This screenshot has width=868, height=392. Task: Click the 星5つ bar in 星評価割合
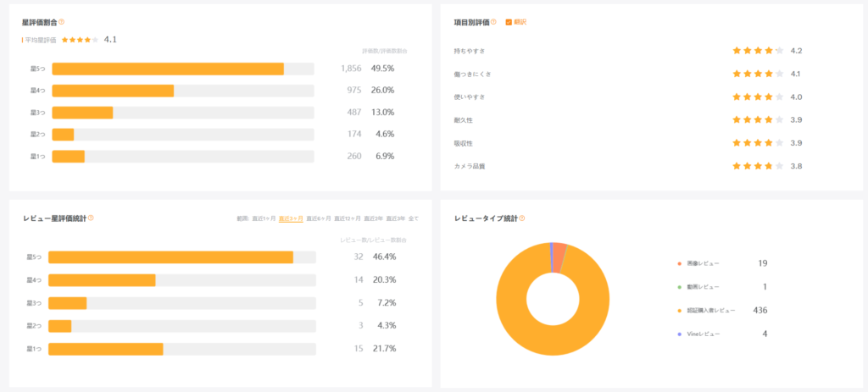click(x=168, y=69)
